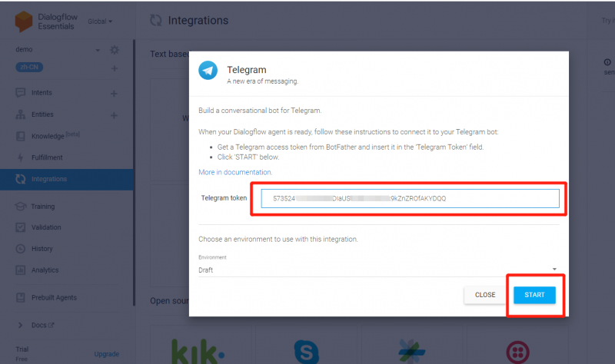This screenshot has height=364, width=615.
Task: Click the Intents chat bubble icon
Action: point(21,93)
